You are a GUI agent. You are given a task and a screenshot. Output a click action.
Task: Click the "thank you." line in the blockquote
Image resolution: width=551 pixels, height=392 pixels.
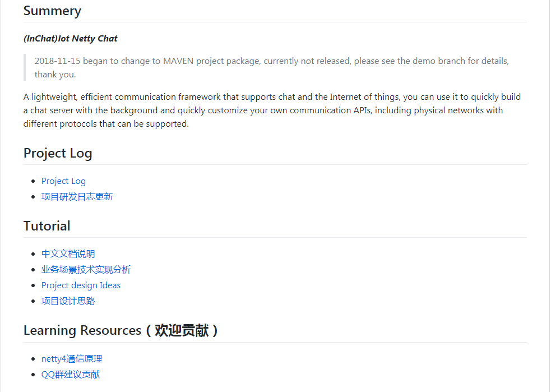[55, 75]
